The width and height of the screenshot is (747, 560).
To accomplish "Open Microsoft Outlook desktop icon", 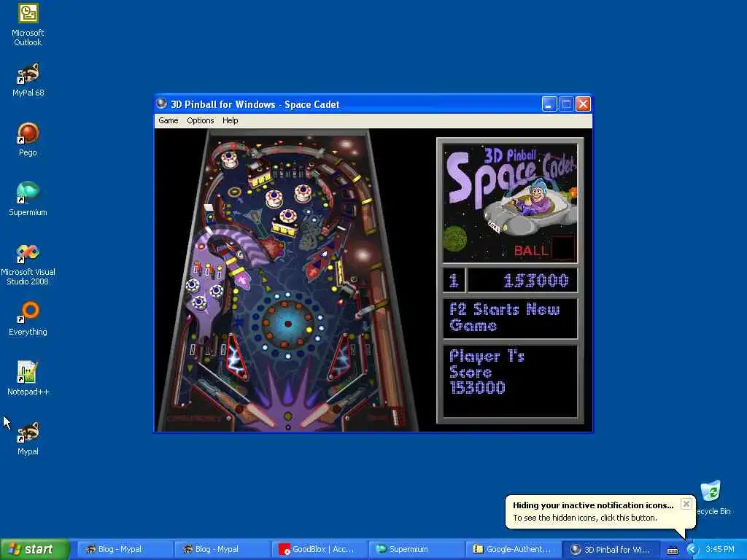I will [28, 25].
